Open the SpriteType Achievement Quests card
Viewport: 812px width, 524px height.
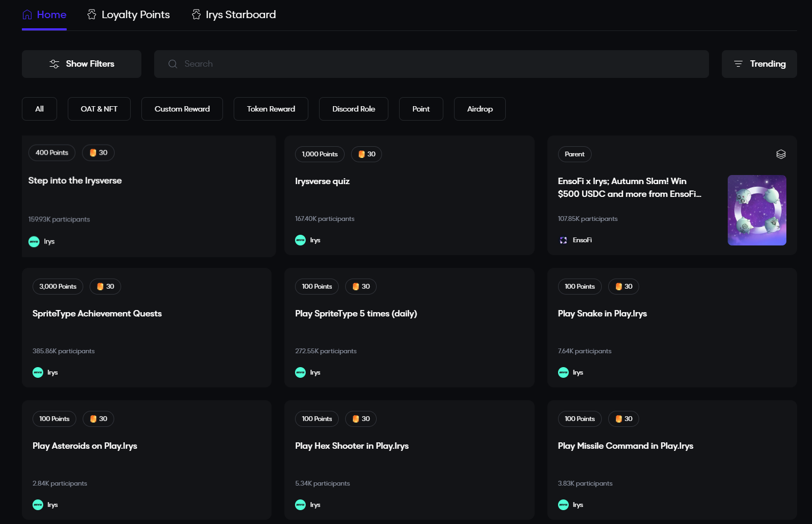point(97,314)
